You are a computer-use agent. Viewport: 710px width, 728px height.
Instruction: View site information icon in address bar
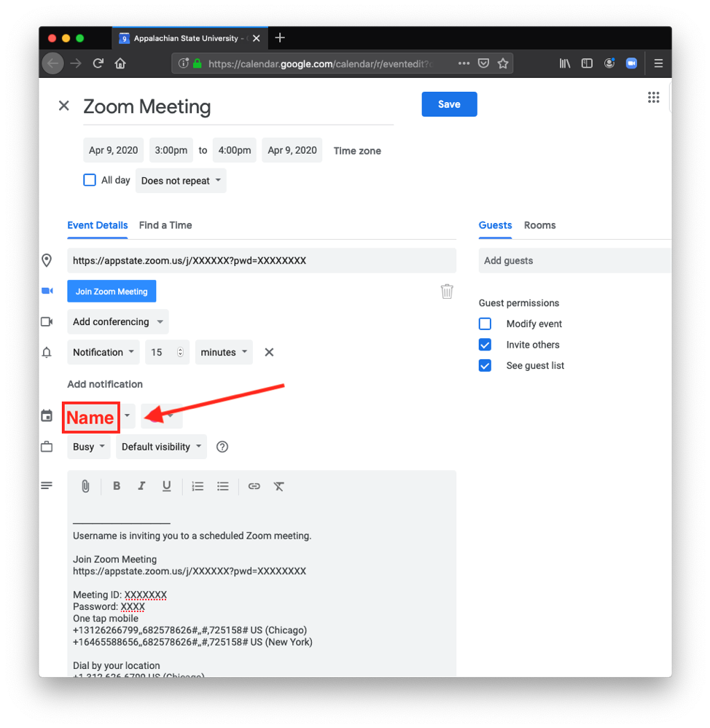pyautogui.click(x=184, y=63)
